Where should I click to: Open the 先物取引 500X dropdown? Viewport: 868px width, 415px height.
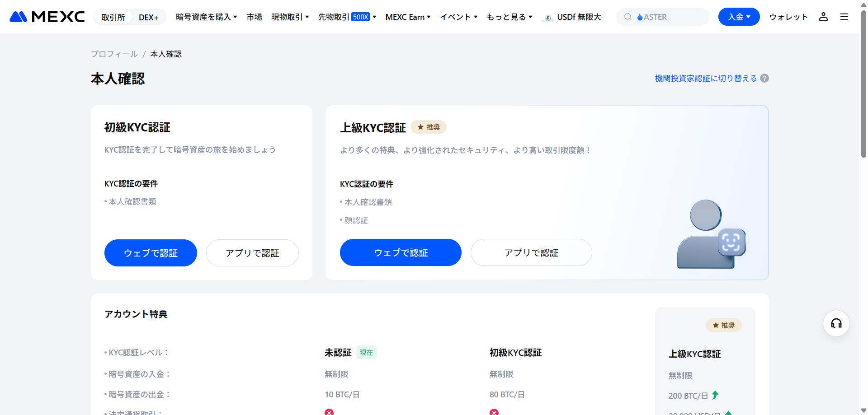coord(346,17)
